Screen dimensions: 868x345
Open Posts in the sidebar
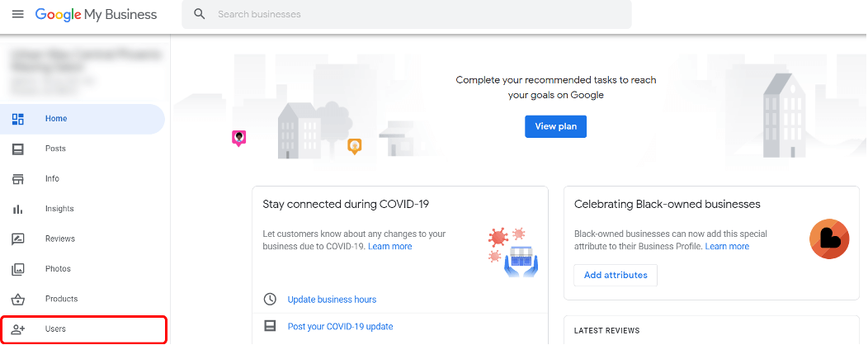[83, 149]
